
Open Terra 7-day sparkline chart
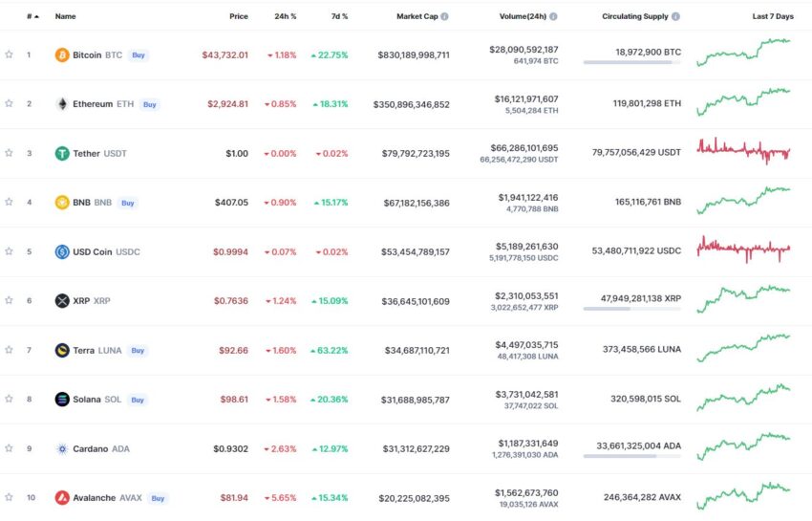pyautogui.click(x=743, y=347)
